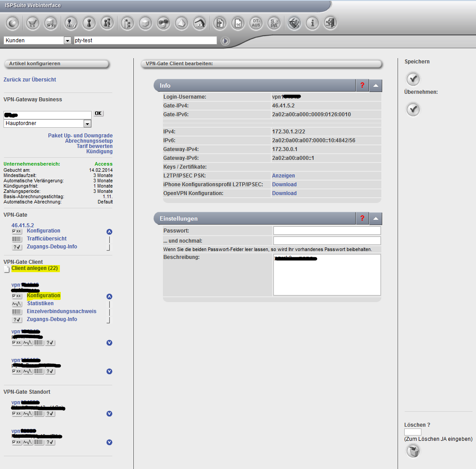Open the DT-AUS toolbar icon
The height and width of the screenshot is (469, 476).
(x=256, y=23)
